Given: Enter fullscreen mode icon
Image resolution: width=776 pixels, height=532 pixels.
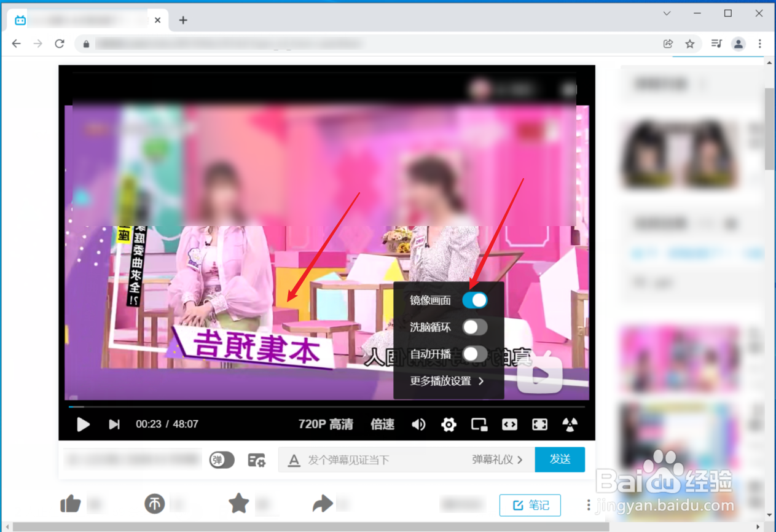Looking at the screenshot, I should [x=539, y=424].
